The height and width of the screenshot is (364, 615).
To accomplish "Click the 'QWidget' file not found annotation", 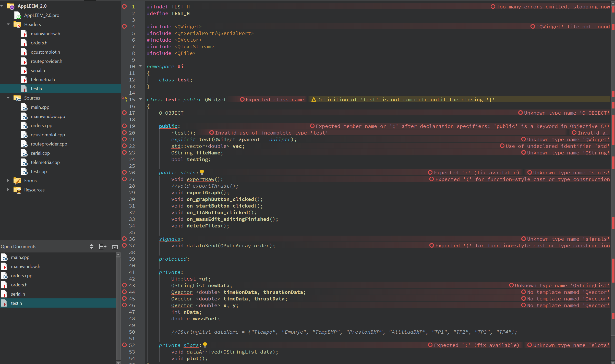I will (570, 27).
